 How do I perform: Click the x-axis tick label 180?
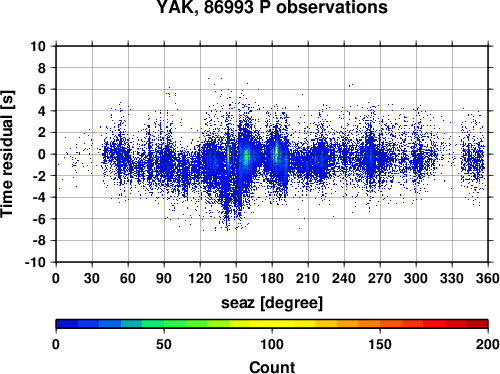coord(272,278)
